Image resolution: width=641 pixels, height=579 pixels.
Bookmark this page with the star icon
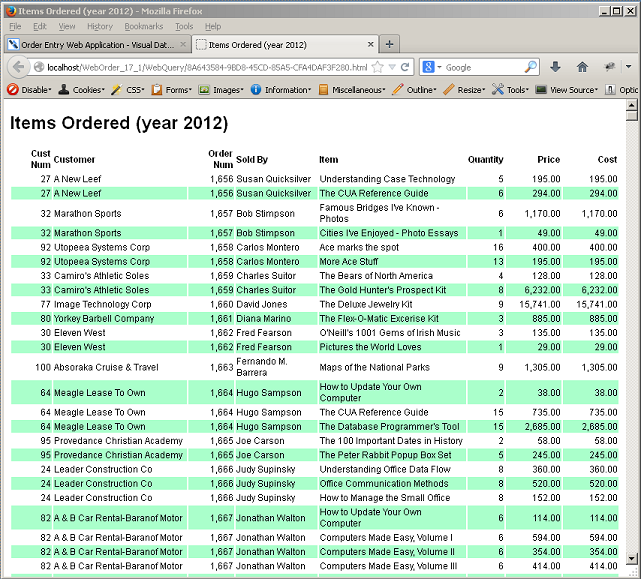click(378, 67)
